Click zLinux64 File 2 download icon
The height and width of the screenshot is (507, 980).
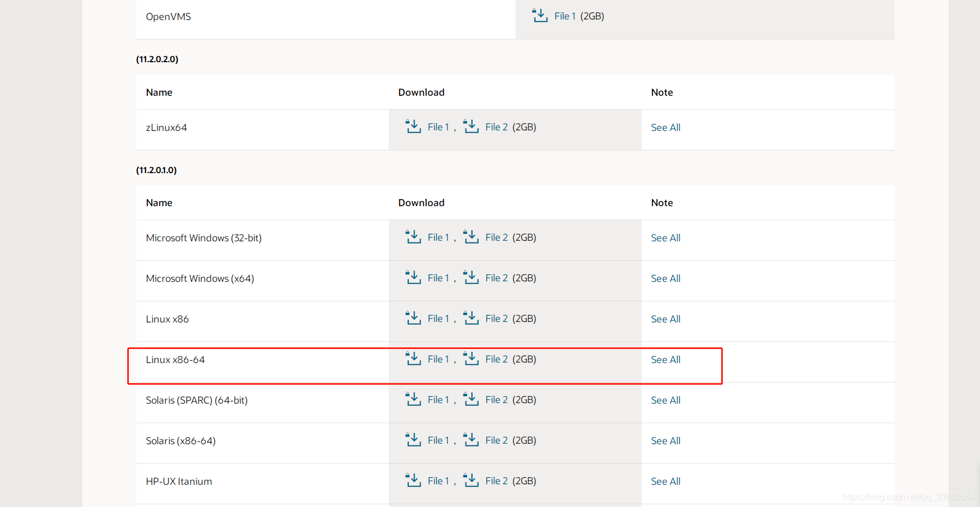(471, 126)
